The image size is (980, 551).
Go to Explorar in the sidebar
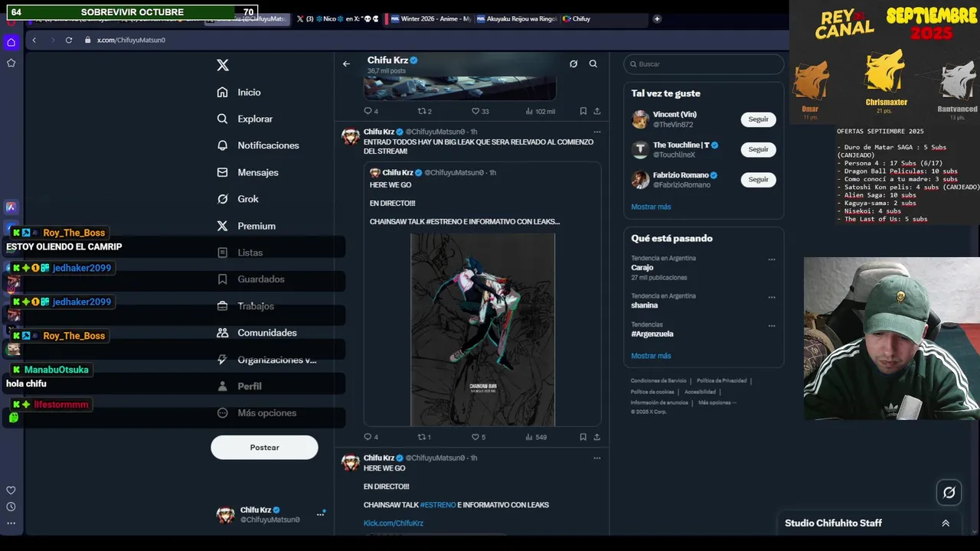tap(255, 119)
